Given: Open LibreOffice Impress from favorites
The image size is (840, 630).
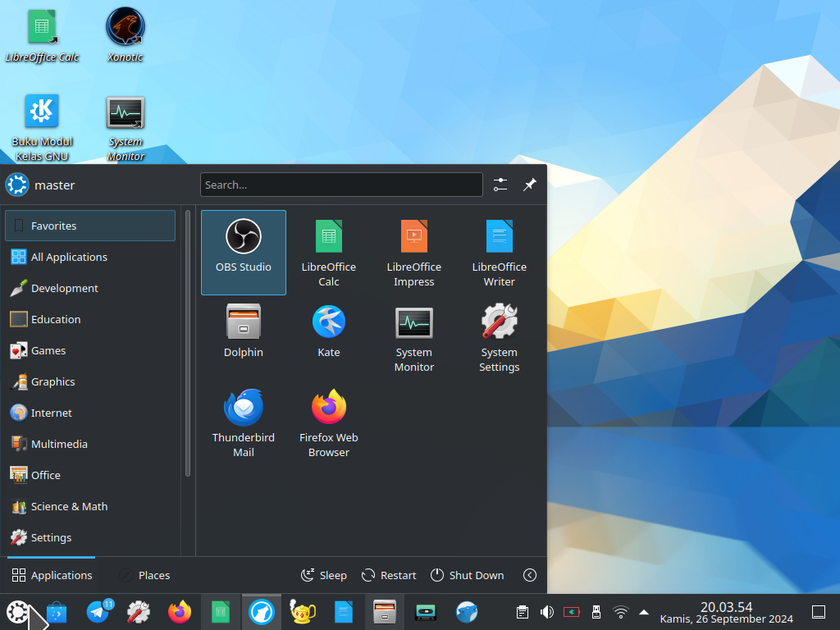Looking at the screenshot, I should point(414,253).
